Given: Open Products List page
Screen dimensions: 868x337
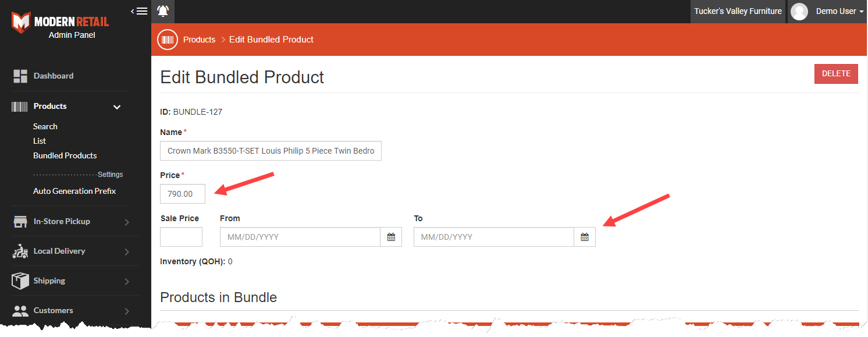Looking at the screenshot, I should point(40,141).
